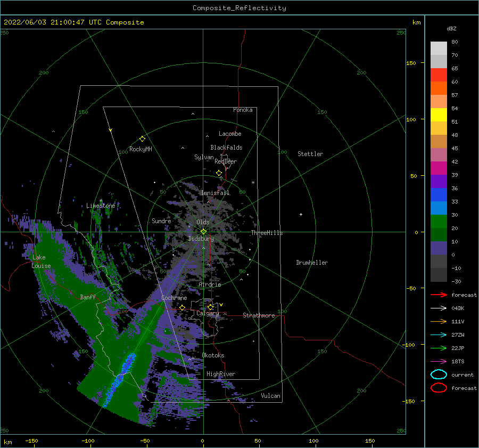
Task: Click the Composite_Reflectivity title
Action: (x=240, y=8)
